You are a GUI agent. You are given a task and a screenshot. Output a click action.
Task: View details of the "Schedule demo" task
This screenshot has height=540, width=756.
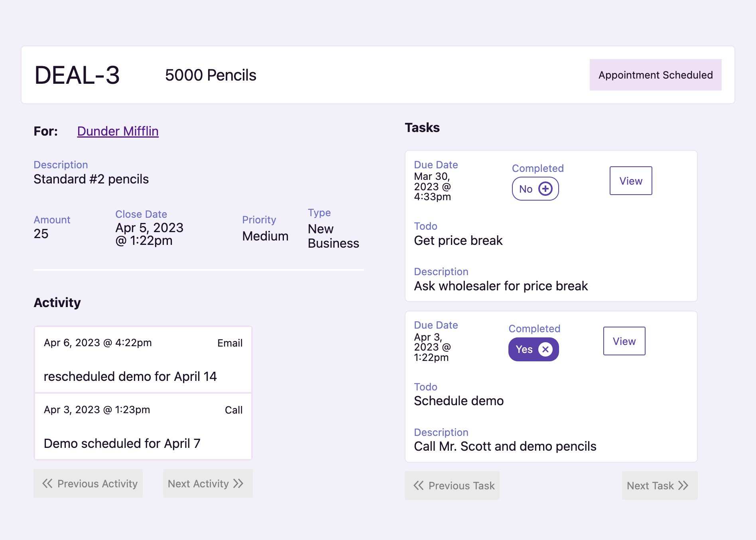[624, 341]
